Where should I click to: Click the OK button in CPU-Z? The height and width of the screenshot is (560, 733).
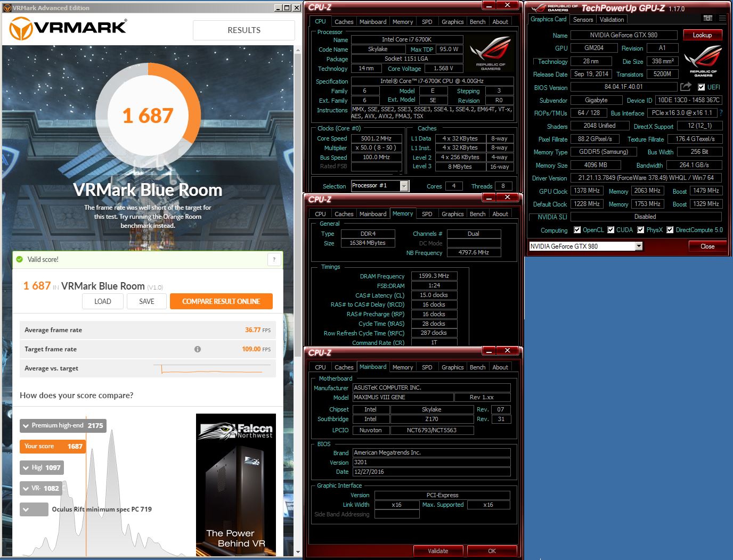tap(492, 551)
